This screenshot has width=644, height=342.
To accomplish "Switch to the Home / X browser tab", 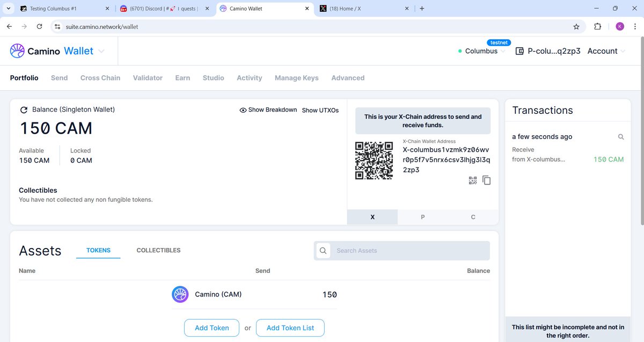I will click(x=365, y=9).
